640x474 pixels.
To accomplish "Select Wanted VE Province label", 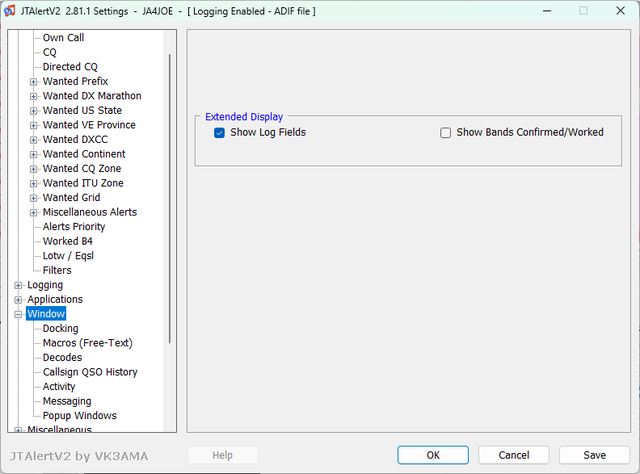I will [89, 125].
